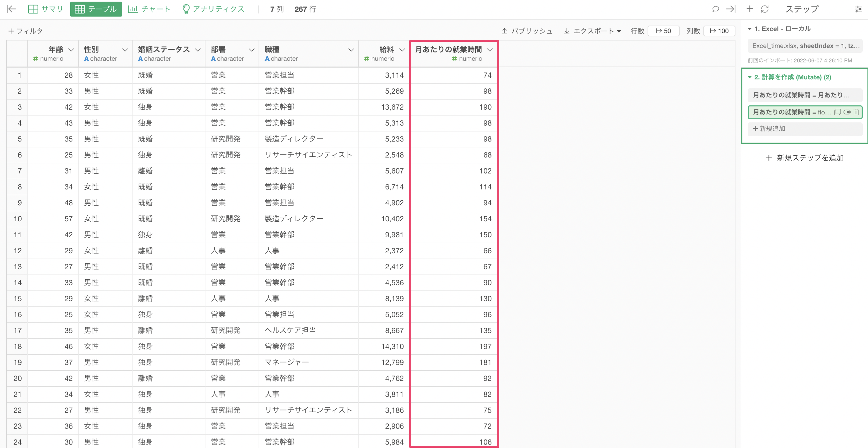
Task: Click the refresh data icon
Action: click(x=764, y=9)
